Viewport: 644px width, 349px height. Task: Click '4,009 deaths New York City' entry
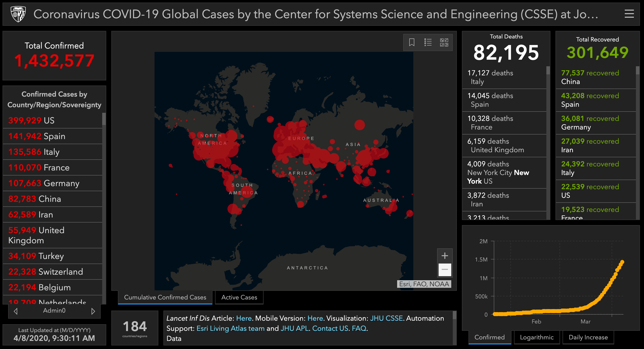(504, 173)
